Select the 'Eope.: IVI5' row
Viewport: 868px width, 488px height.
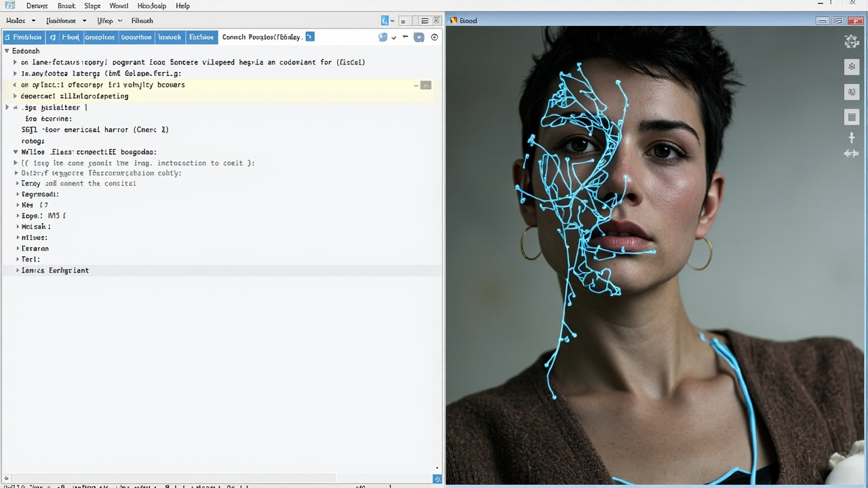tap(43, 216)
